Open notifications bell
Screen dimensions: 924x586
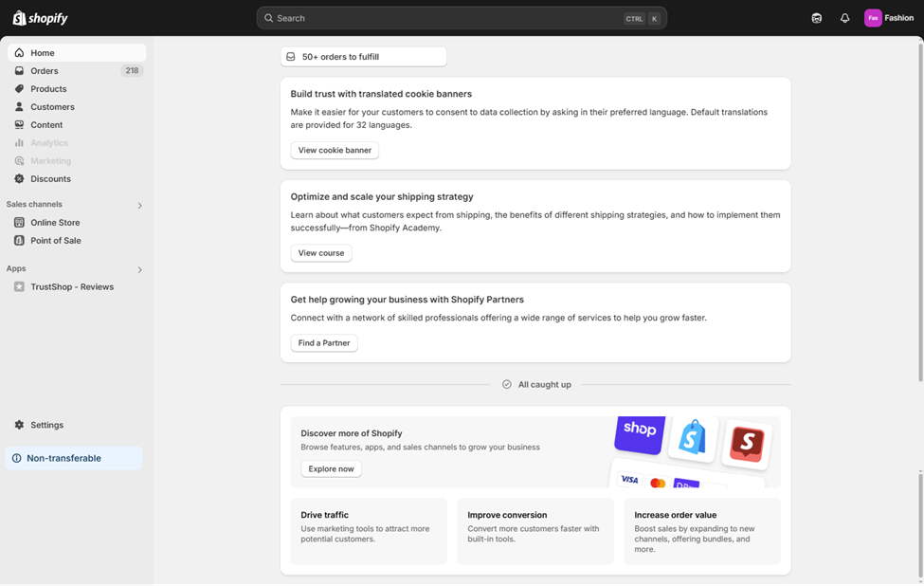pos(844,18)
